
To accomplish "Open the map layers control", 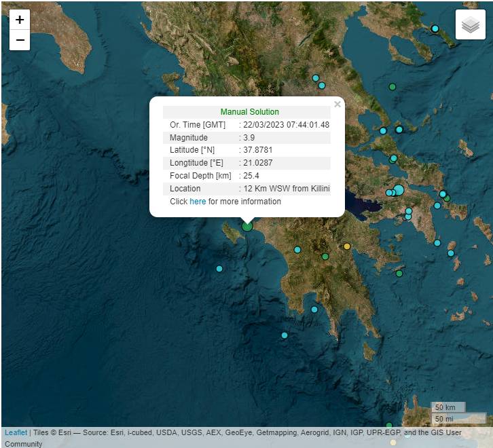I will [x=471, y=24].
